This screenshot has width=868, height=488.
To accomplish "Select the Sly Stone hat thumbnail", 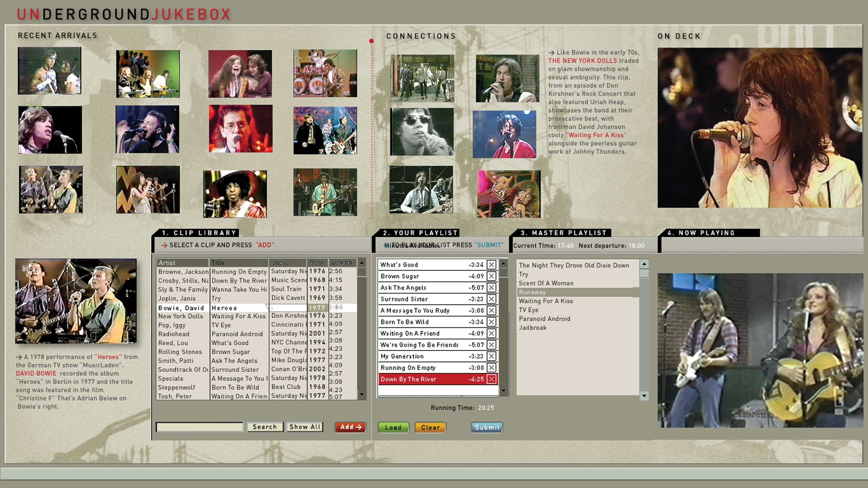I will tap(235, 194).
